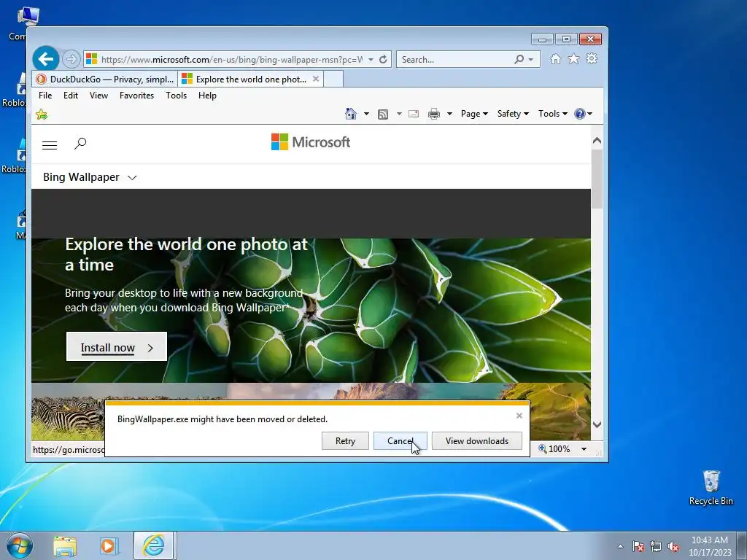Image resolution: width=747 pixels, height=560 pixels.
Task: Close the download notification bar with X
Action: pyautogui.click(x=519, y=416)
